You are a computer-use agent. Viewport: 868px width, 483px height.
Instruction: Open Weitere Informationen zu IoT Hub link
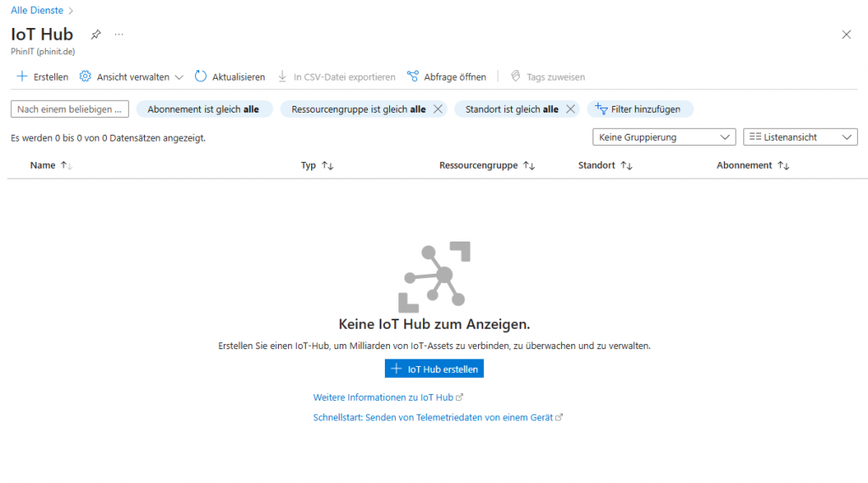point(388,397)
